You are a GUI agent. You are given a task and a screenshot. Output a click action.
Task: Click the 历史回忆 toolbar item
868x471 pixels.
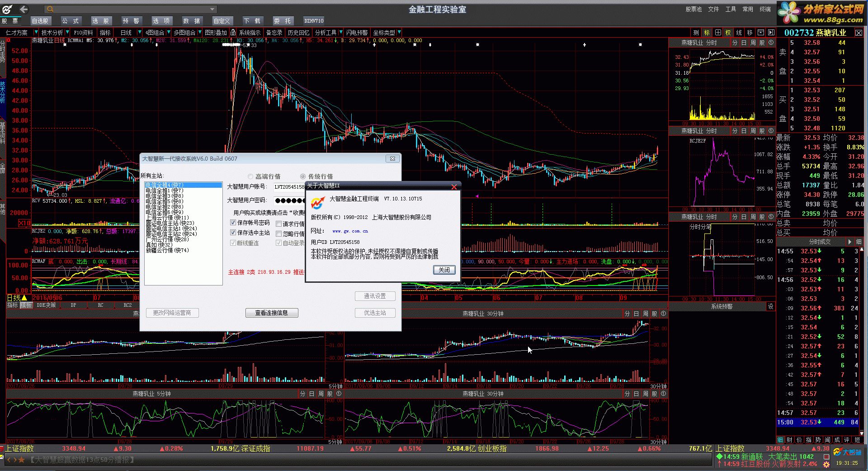pyautogui.click(x=298, y=33)
